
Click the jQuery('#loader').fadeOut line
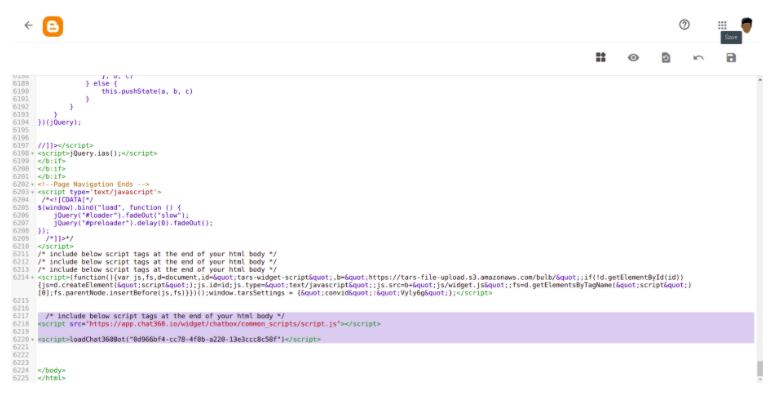pos(121,216)
